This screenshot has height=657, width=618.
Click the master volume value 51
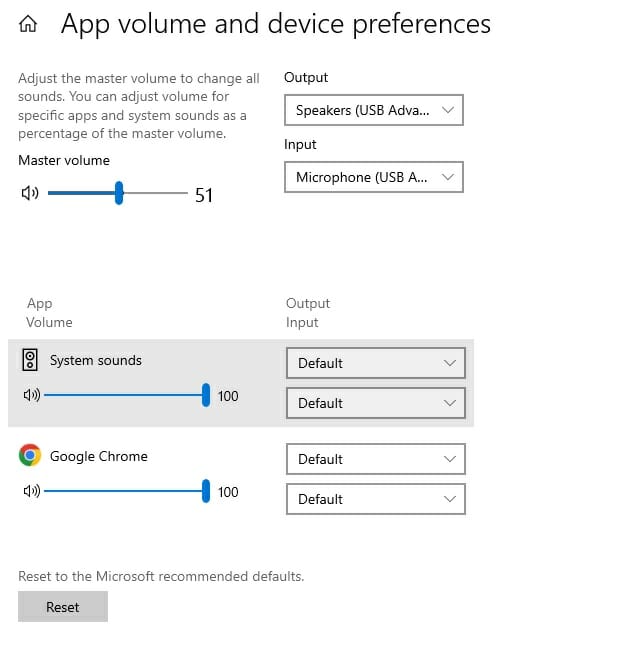[204, 195]
